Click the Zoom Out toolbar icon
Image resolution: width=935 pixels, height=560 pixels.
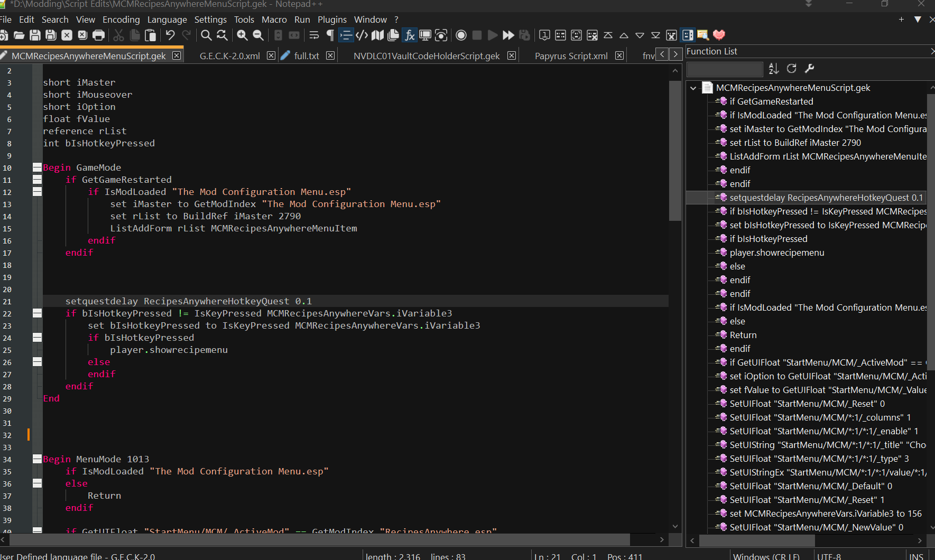(258, 35)
